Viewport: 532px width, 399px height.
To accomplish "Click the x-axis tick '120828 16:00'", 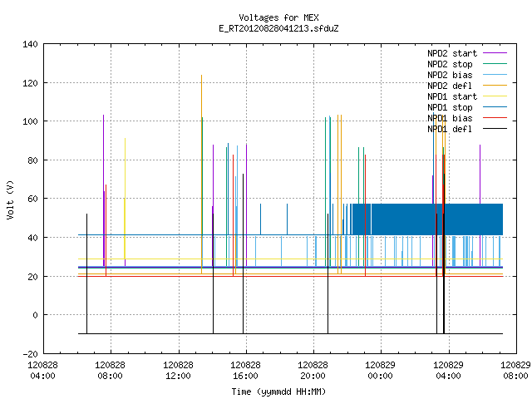I will point(245,371).
